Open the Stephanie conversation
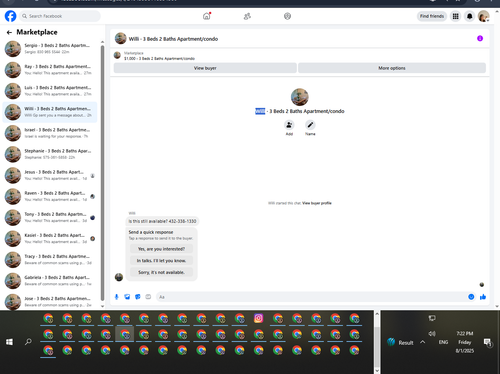The width and height of the screenshot is (500, 374). tap(50, 154)
